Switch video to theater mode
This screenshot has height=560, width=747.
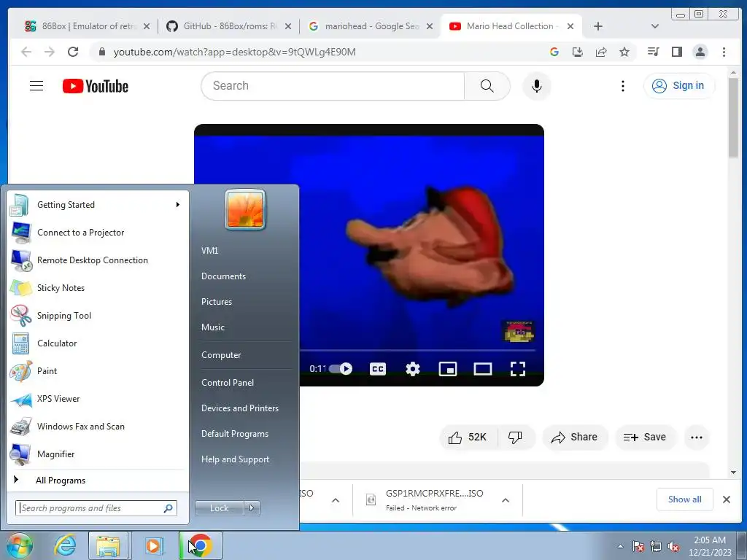pyautogui.click(x=483, y=368)
